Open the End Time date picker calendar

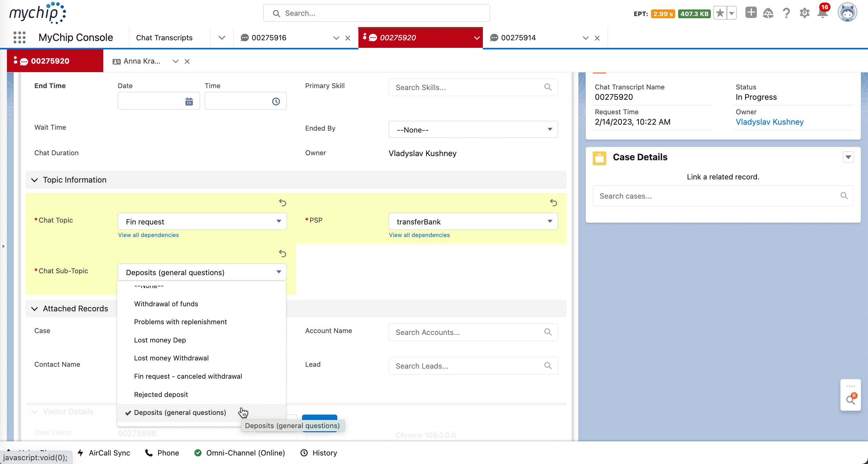tap(189, 101)
